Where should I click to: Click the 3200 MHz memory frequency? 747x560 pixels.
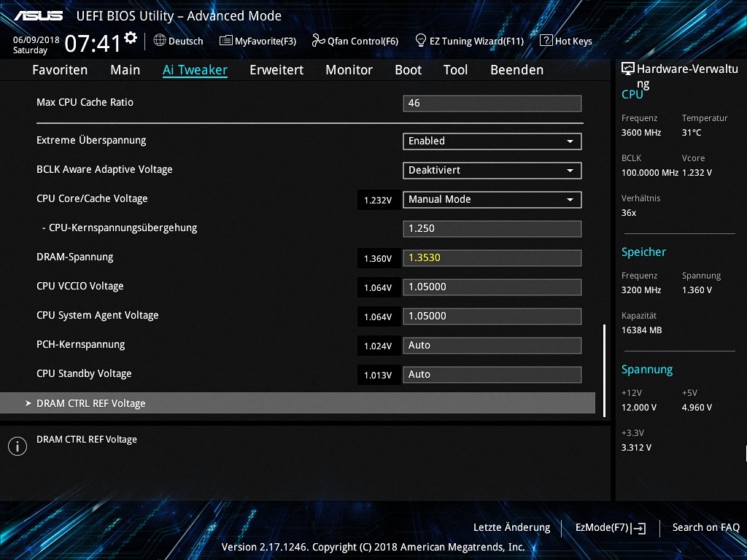click(641, 290)
